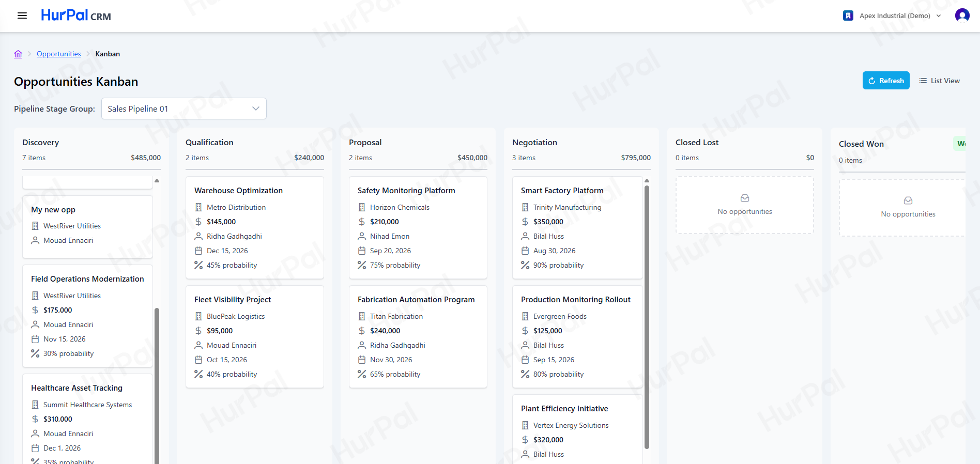980x464 pixels.
Task: Open Safety Monitoring Platform opportunity card
Action: [418, 227]
